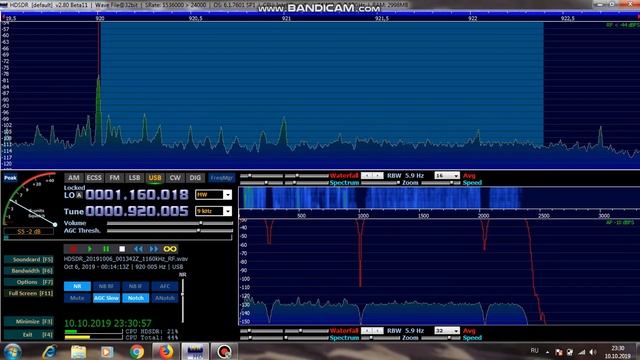640x360 pixels.
Task: Open Options [F7] menu
Action: [x=29, y=282]
